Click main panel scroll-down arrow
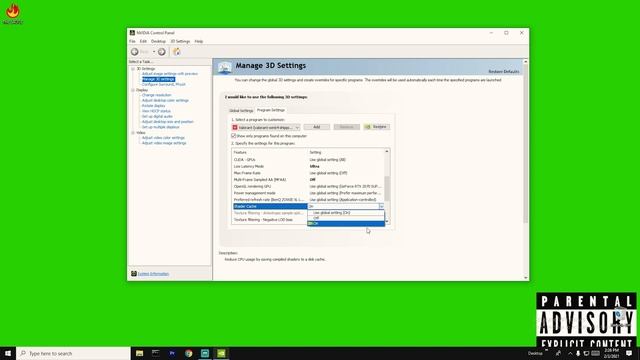 526,278
